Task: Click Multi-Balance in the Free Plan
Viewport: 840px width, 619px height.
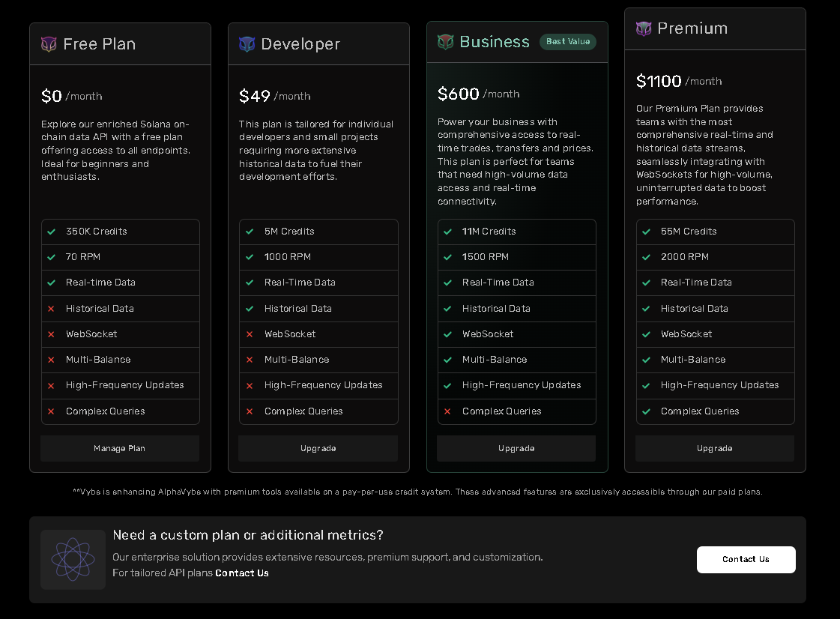Action: coord(98,360)
